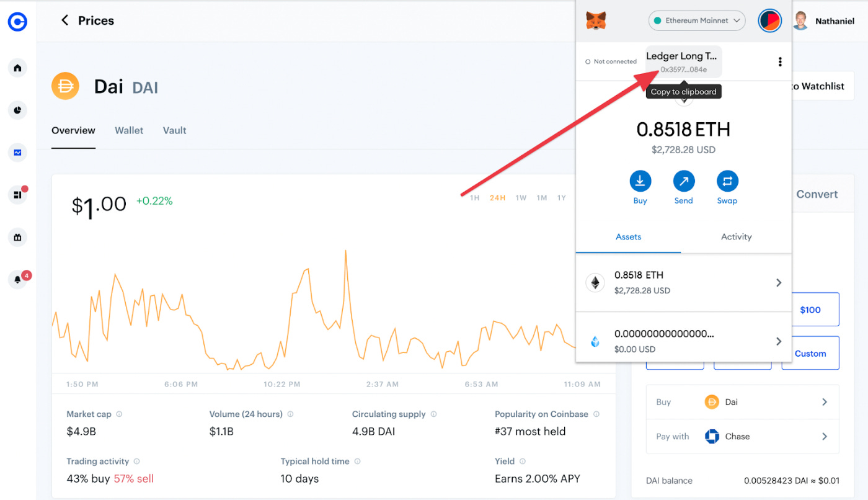This screenshot has width=868, height=500.
Task: Open the MetaMask Activity tab
Action: [x=736, y=236]
